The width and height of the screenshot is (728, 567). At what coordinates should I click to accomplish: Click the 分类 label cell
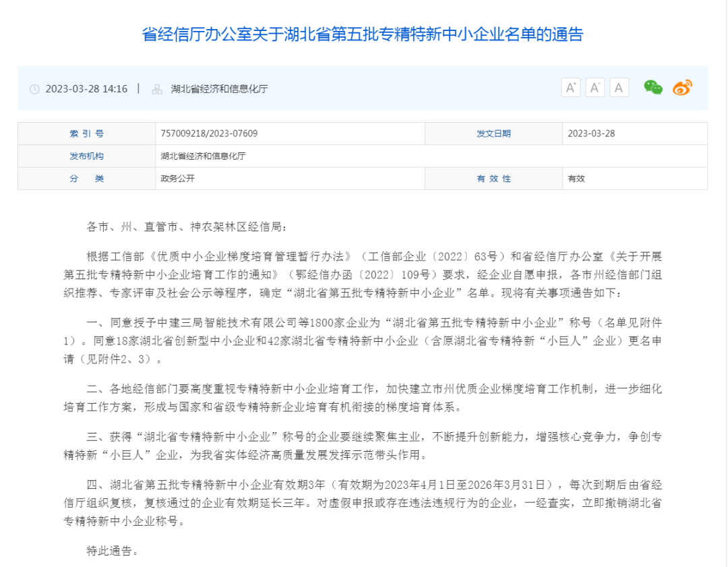86,178
